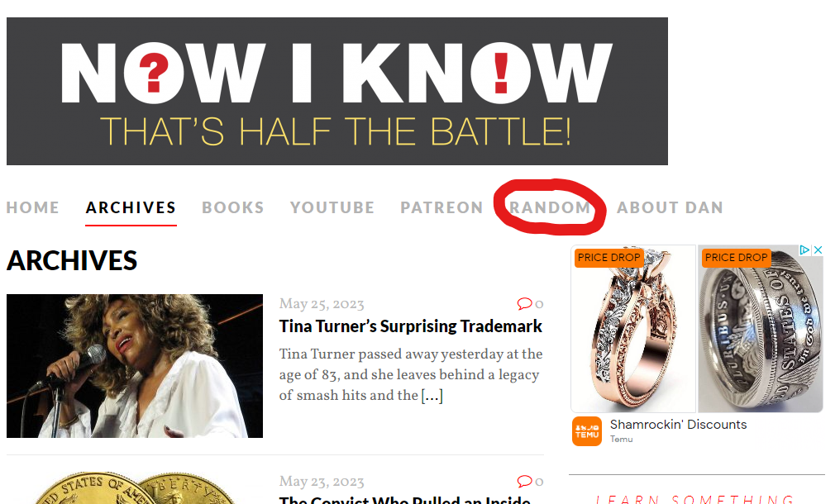Open the About Dan page
This screenshot has width=840, height=504.
point(670,208)
